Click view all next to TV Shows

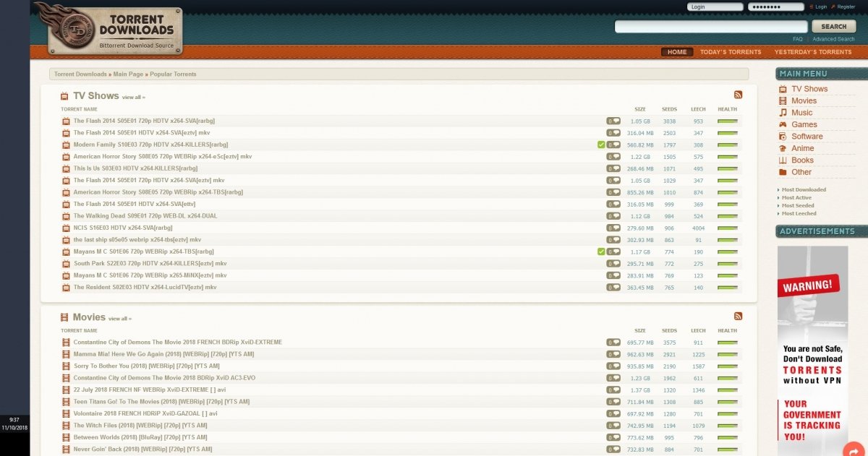[133, 97]
